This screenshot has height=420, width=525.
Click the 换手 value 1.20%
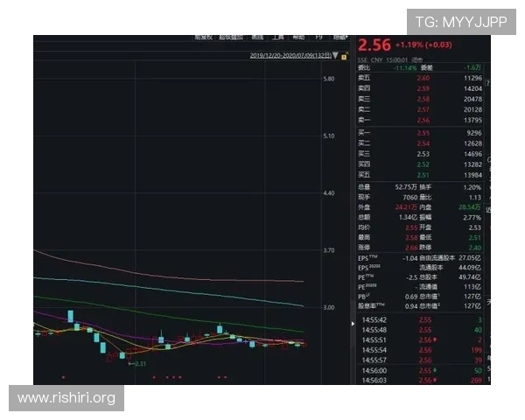[x=472, y=187]
